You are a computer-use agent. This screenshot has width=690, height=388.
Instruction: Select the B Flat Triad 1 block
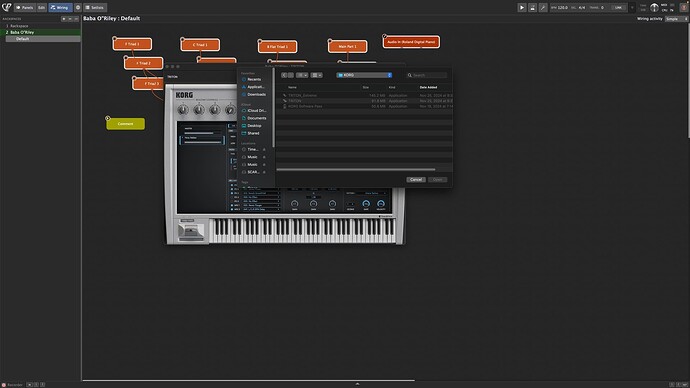[277, 47]
